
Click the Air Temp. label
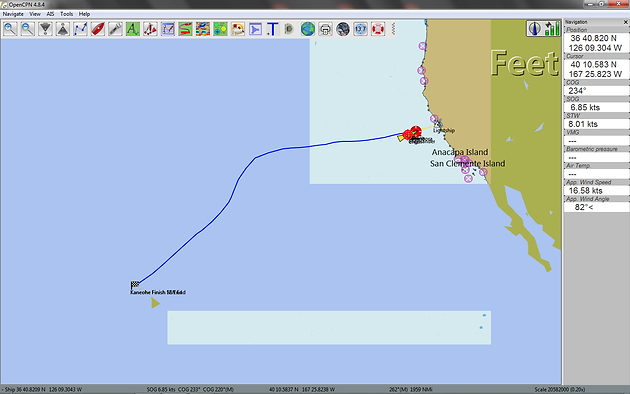[578, 165]
